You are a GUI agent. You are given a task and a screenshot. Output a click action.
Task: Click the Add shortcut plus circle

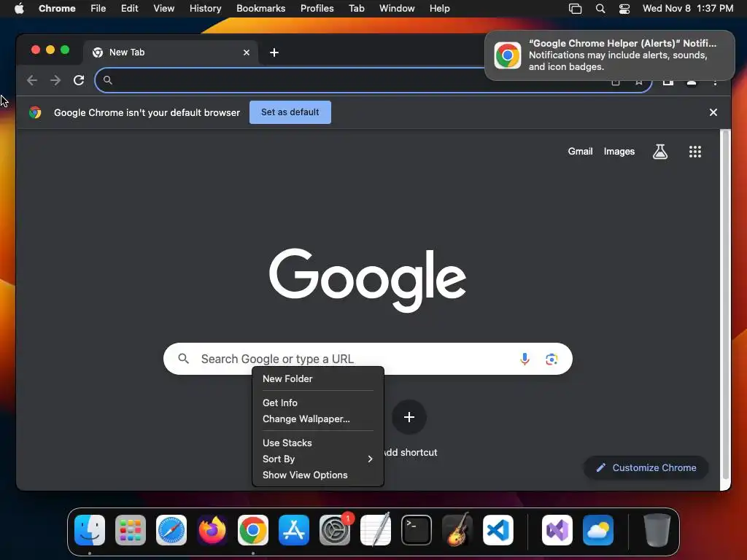point(409,417)
